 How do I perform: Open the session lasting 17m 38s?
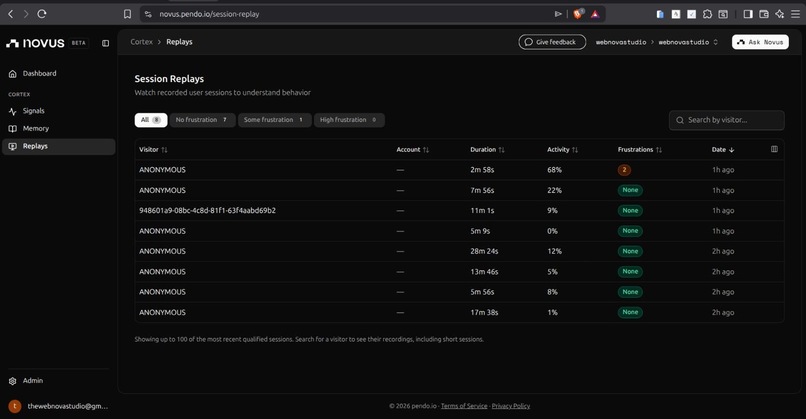coord(459,312)
